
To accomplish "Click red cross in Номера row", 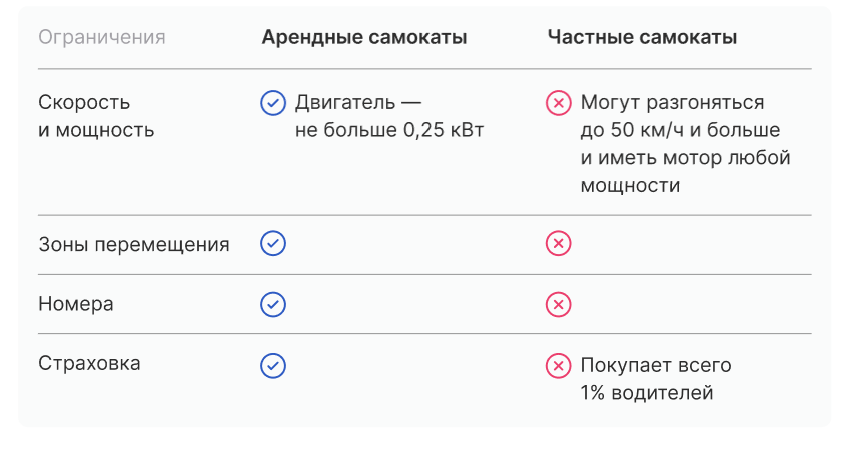I will (558, 304).
